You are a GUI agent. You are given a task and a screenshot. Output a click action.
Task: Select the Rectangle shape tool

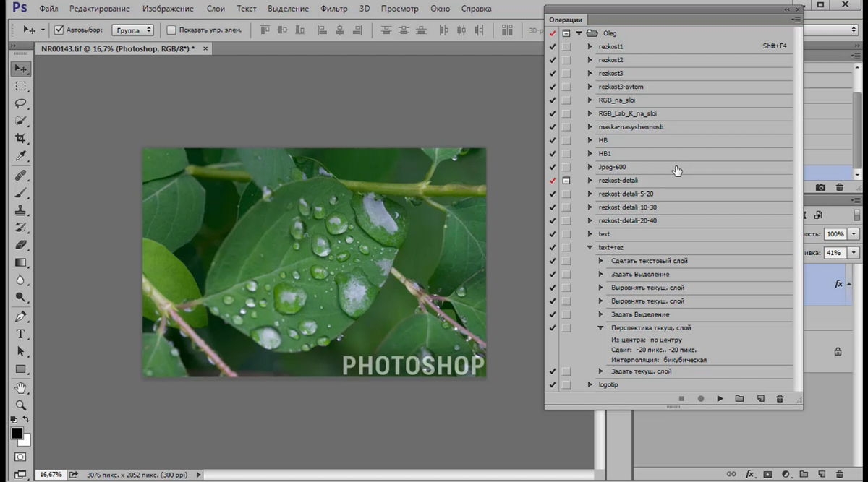coord(21,368)
